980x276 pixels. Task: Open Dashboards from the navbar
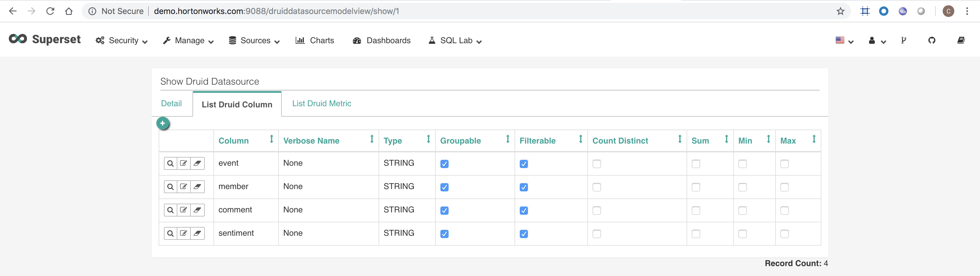381,41
